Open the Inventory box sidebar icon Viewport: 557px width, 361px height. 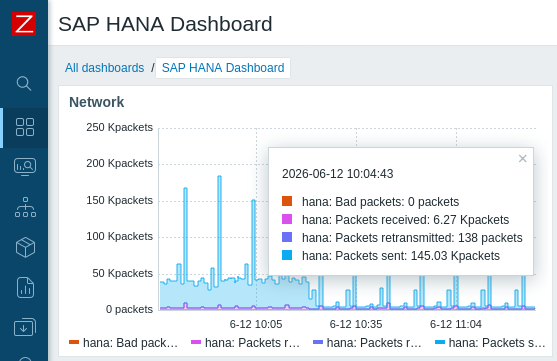pyautogui.click(x=25, y=247)
